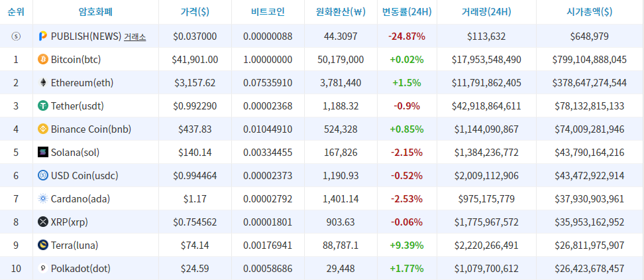Click the Tether green logo icon
Screen dimensions: 644x280
pyautogui.click(x=42, y=106)
